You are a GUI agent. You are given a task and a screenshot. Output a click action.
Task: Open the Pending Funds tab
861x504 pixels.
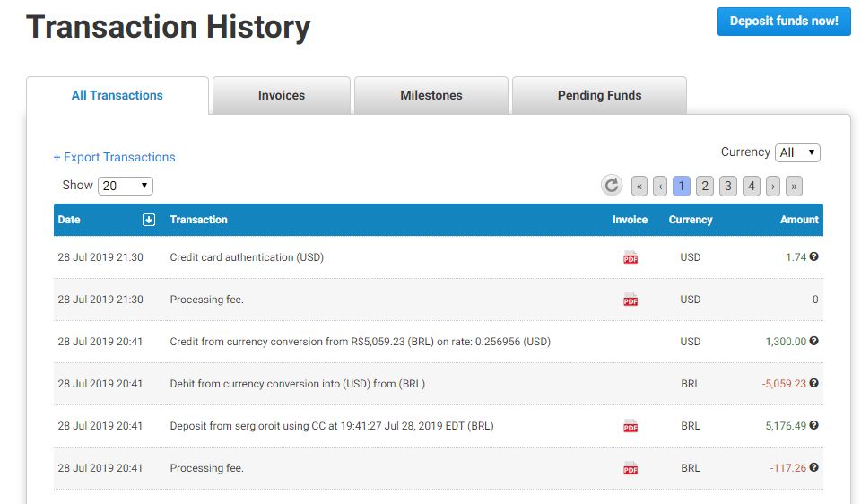[599, 95]
